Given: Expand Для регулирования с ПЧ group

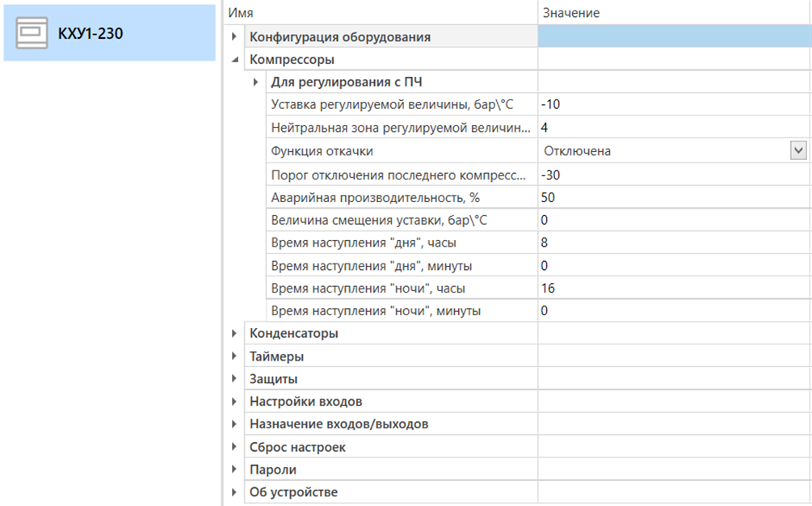Looking at the screenshot, I should click(255, 82).
